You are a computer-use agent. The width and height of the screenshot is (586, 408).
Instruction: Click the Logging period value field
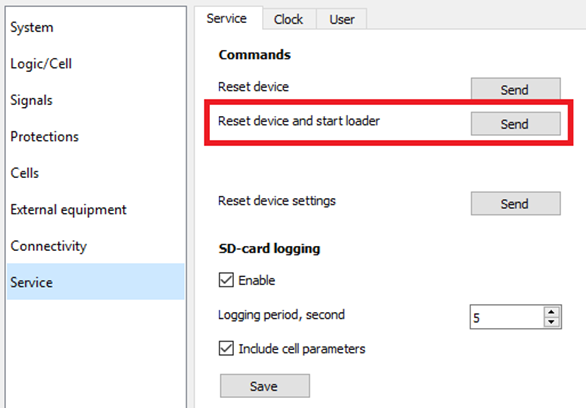pyautogui.click(x=507, y=317)
